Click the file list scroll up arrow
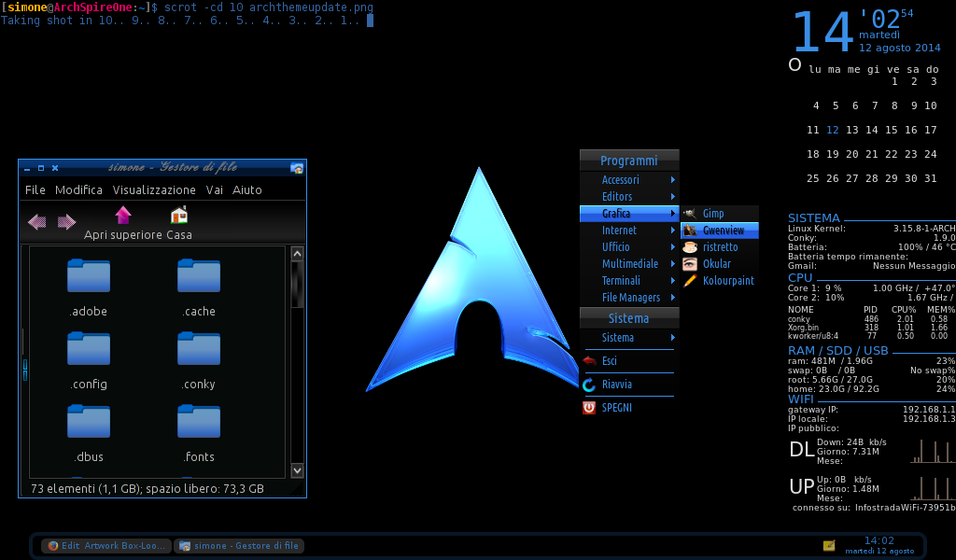Viewport: 956px width, 560px height. point(297,254)
